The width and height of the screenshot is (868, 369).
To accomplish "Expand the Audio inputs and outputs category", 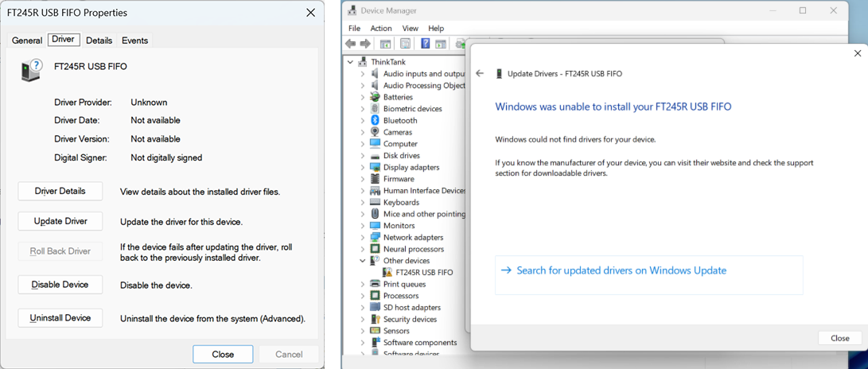I will point(363,74).
